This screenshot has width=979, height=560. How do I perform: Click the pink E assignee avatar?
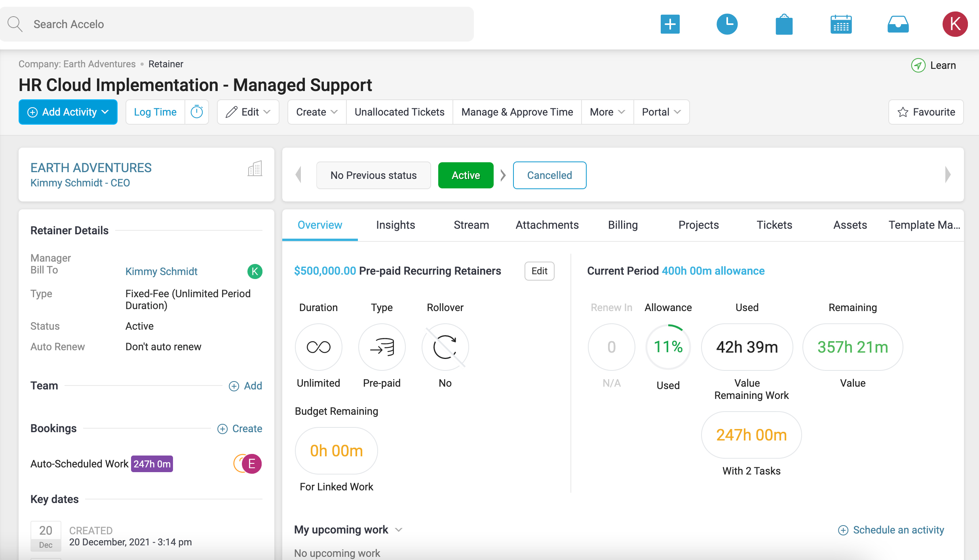click(x=251, y=464)
